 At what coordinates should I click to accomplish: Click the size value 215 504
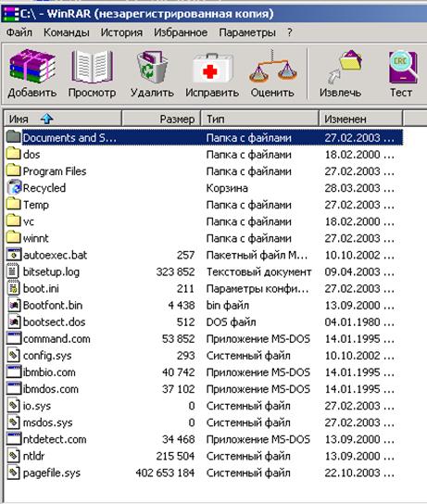coord(175,456)
